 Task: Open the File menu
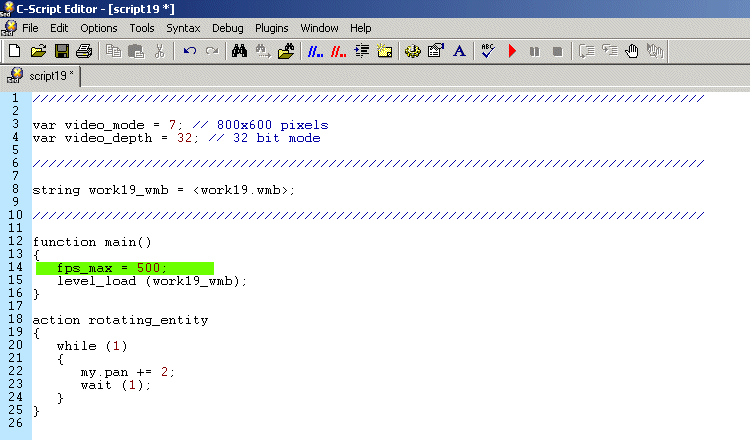pyautogui.click(x=30, y=28)
